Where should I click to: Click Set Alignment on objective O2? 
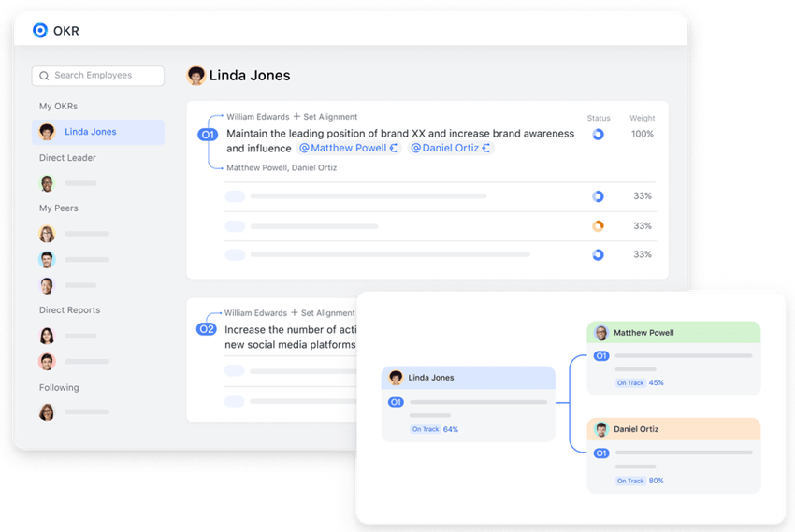[324, 313]
